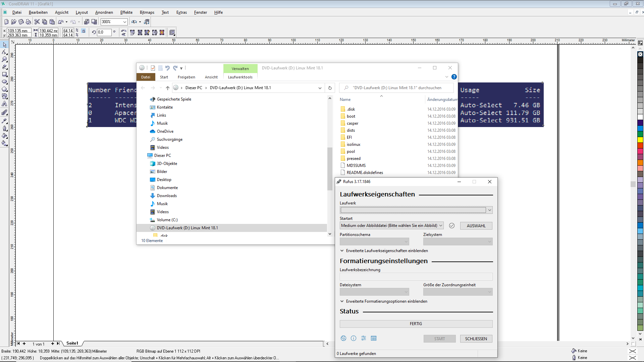Select the Ellipse tool
644x362 pixels.
coord(5,82)
